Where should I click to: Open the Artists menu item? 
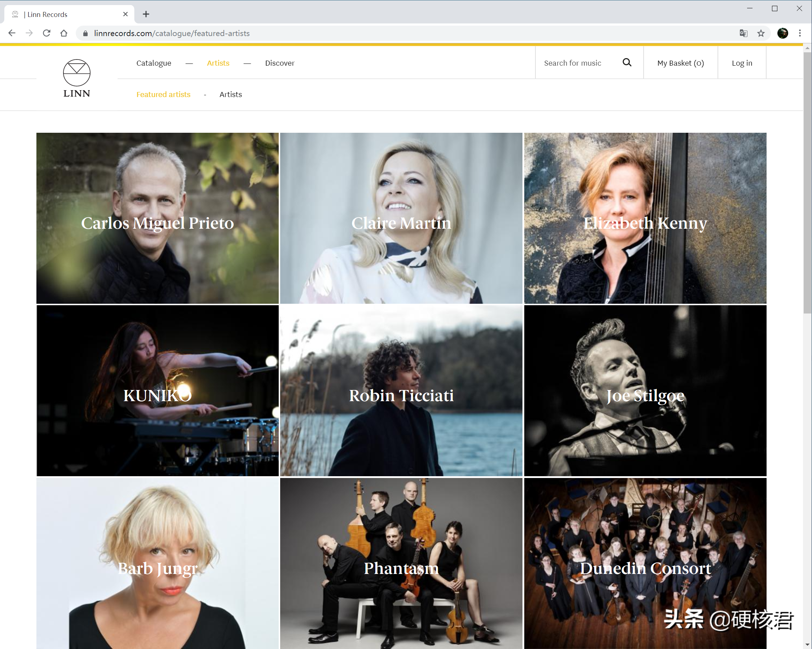coord(218,63)
